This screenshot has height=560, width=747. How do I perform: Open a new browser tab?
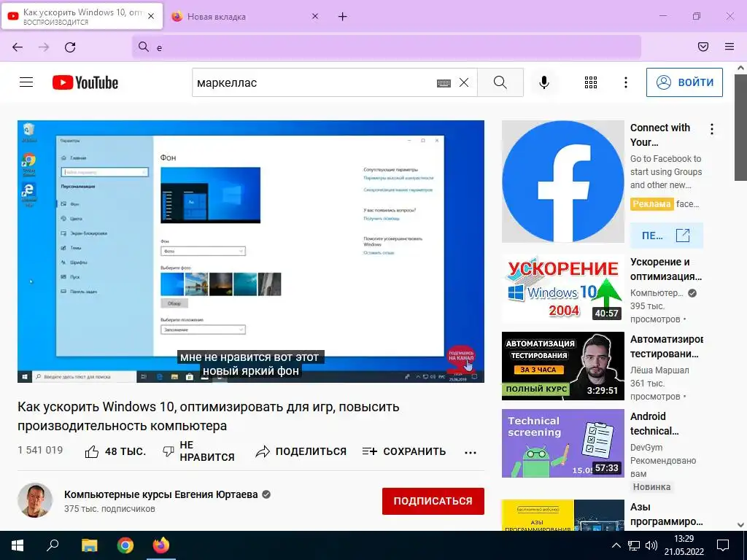click(343, 17)
